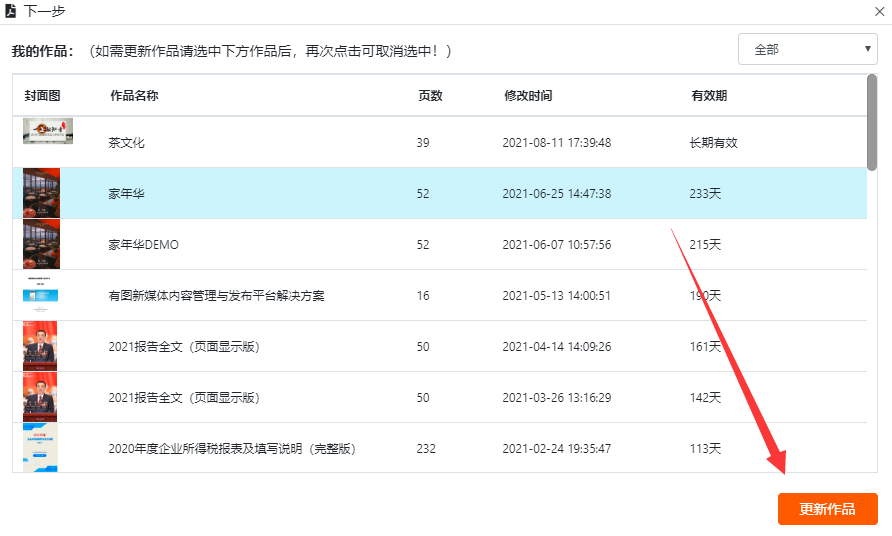Click the 茶文化 cover thumbnail
This screenshot has width=892, height=536.
(47, 132)
